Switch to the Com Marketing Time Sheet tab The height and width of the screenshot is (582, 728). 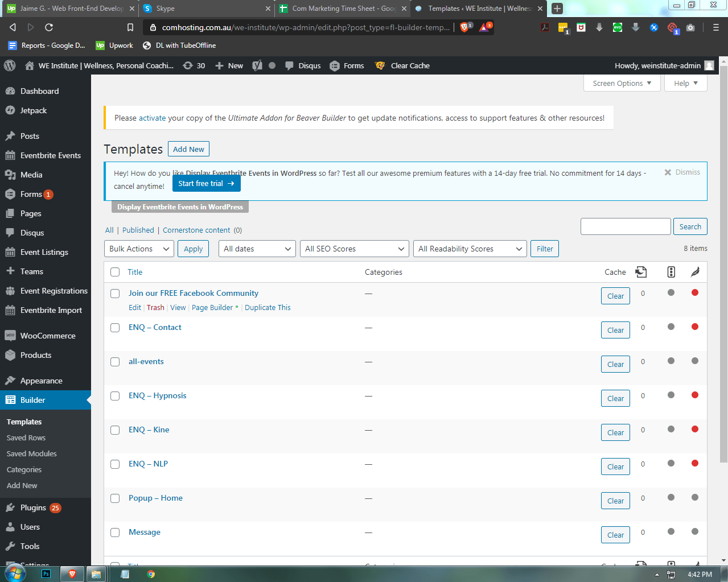343,9
